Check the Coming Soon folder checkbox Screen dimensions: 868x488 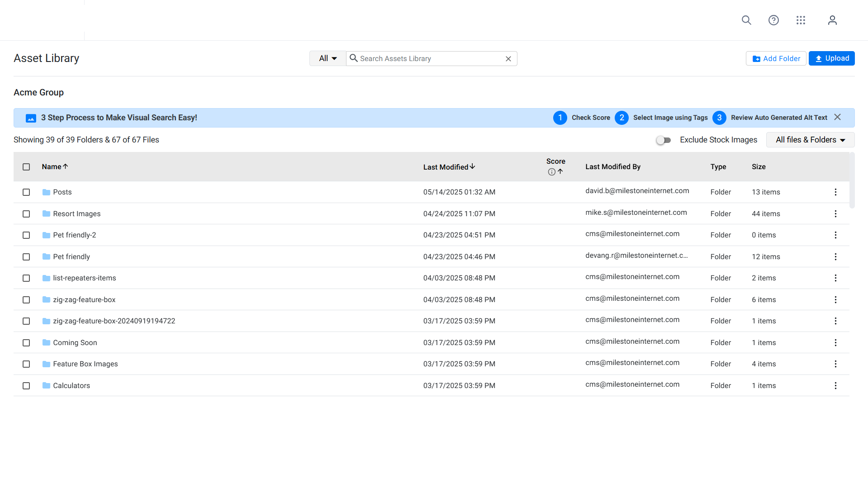pos(26,343)
